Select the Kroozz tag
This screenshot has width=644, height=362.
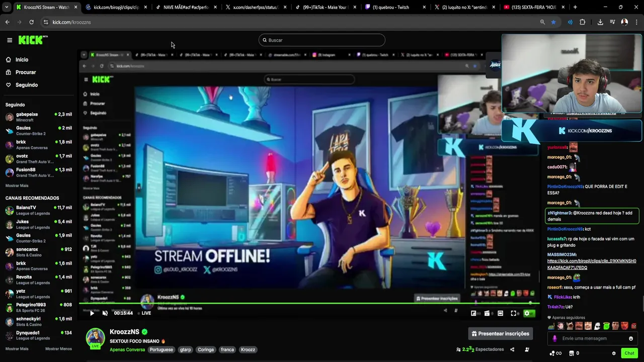click(248, 350)
